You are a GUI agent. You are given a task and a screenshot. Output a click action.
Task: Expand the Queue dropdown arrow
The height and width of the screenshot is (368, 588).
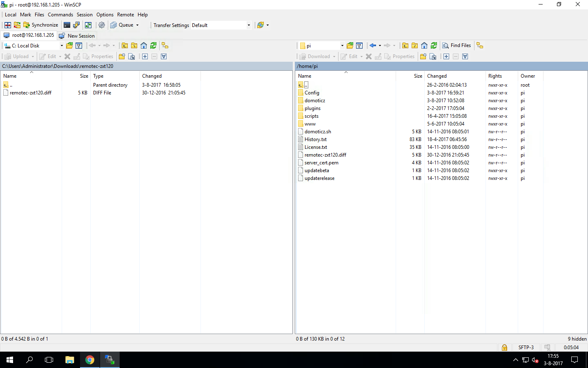point(137,25)
